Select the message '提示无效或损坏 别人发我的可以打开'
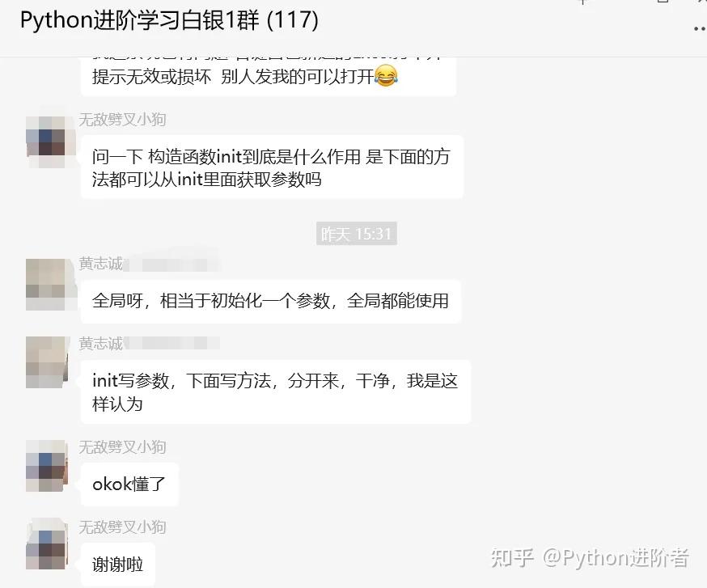Screen dimensions: 707x588 pos(269,76)
